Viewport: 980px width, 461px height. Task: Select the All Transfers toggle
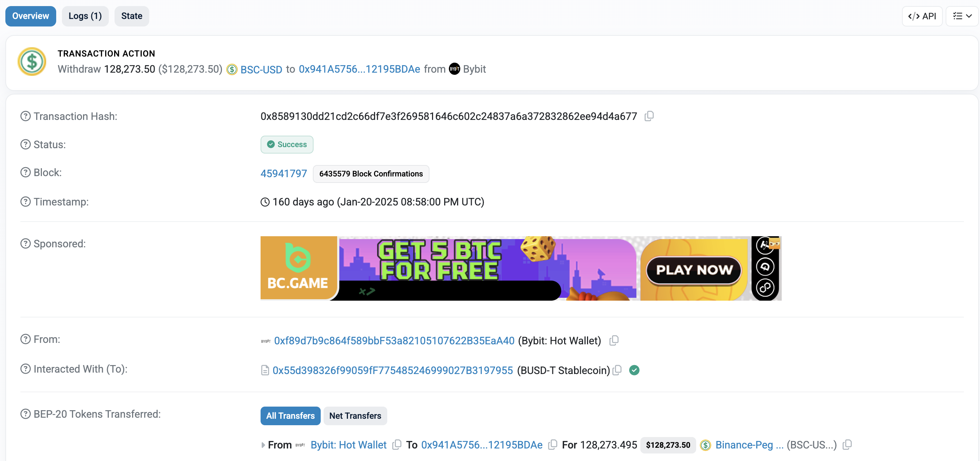[x=290, y=416]
